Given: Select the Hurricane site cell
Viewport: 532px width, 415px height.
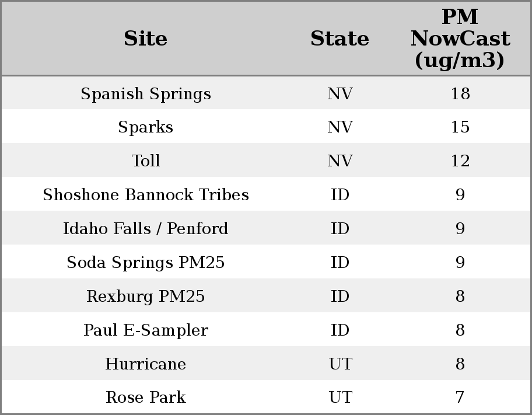Looking at the screenshot, I should tap(145, 364).
